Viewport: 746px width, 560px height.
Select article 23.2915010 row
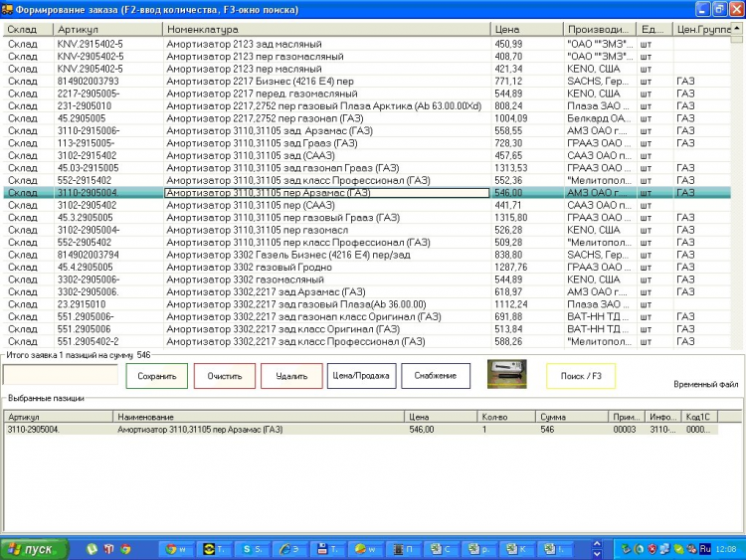tap(366, 304)
